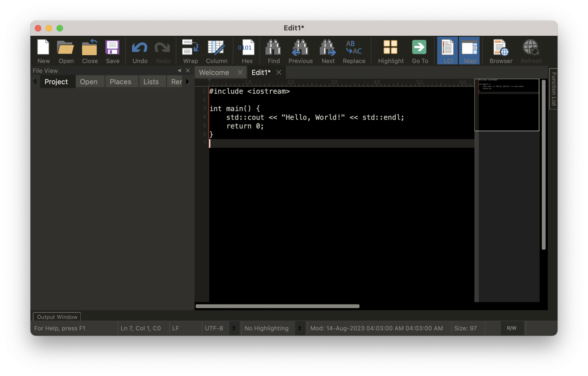Toggle word wrap with the Wrap icon
Viewport: 588px width, 376px height.
click(x=190, y=51)
